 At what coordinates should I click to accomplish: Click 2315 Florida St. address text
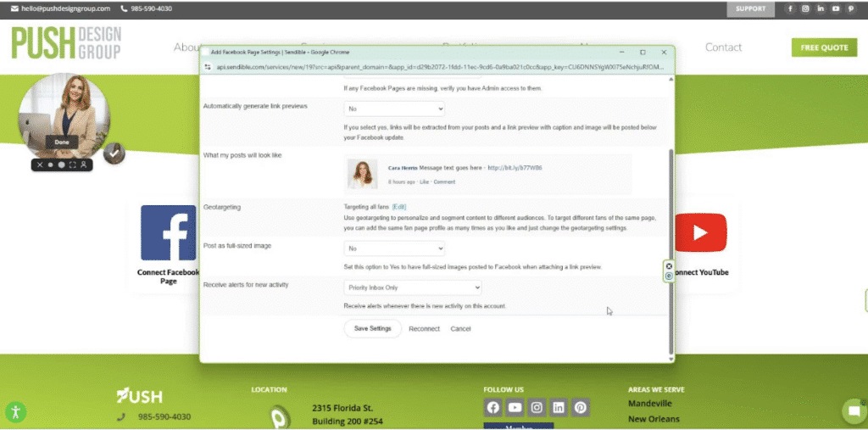pos(342,409)
